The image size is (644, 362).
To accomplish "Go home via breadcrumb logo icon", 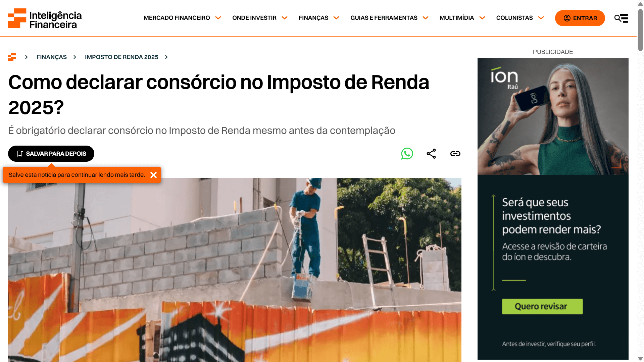I will [12, 57].
